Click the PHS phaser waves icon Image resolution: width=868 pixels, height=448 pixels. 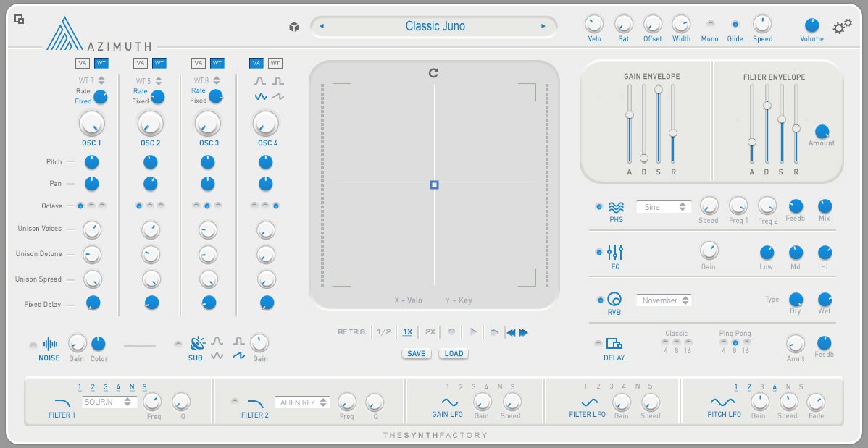(x=614, y=206)
